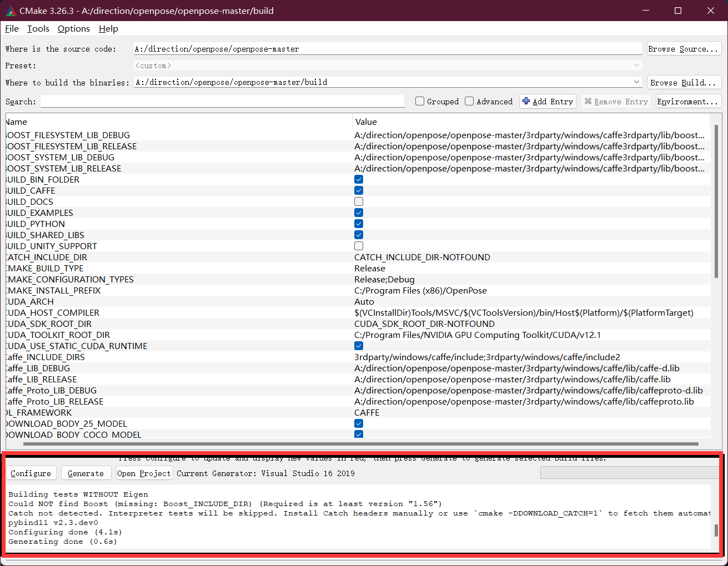The height and width of the screenshot is (566, 728).
Task: Select the CMAKE_BUILD_TYPE value Release
Action: (x=370, y=268)
